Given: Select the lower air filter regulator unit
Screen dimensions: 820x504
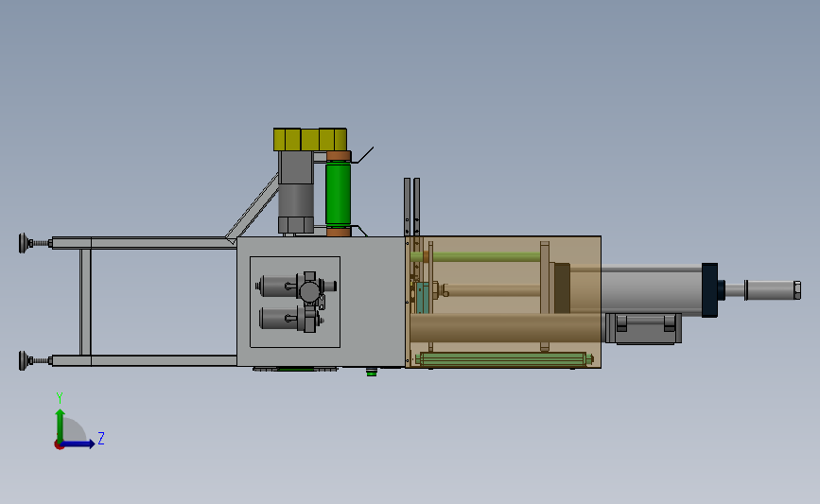Looking at the screenshot, I should [290, 319].
